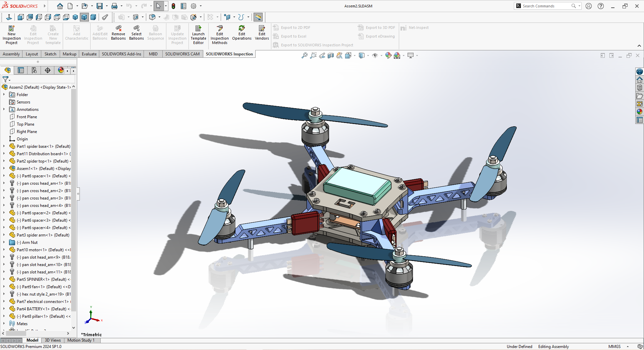Click Zoom to Fit magnifier icon
The width and height of the screenshot is (644, 350).
(x=305, y=56)
